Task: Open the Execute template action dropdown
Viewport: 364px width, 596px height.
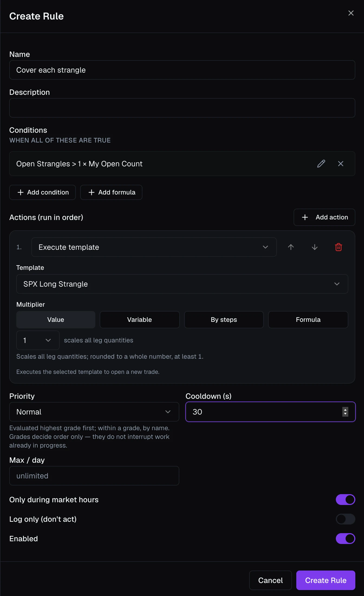Action: tap(154, 247)
